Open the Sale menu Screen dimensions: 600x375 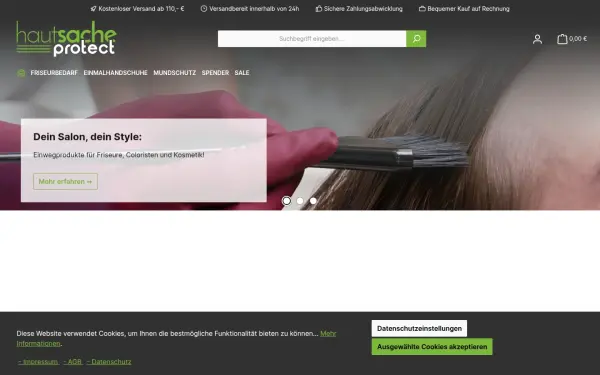[x=242, y=73]
